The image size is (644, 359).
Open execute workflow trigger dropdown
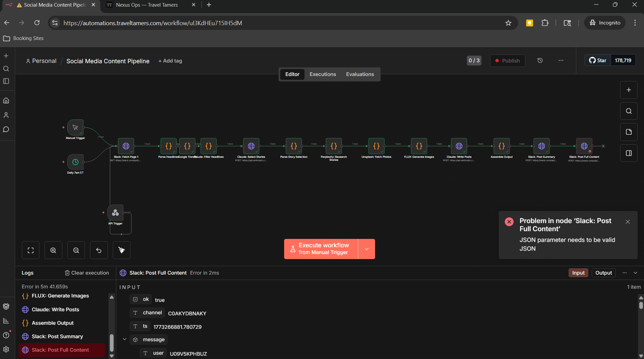tap(367, 249)
